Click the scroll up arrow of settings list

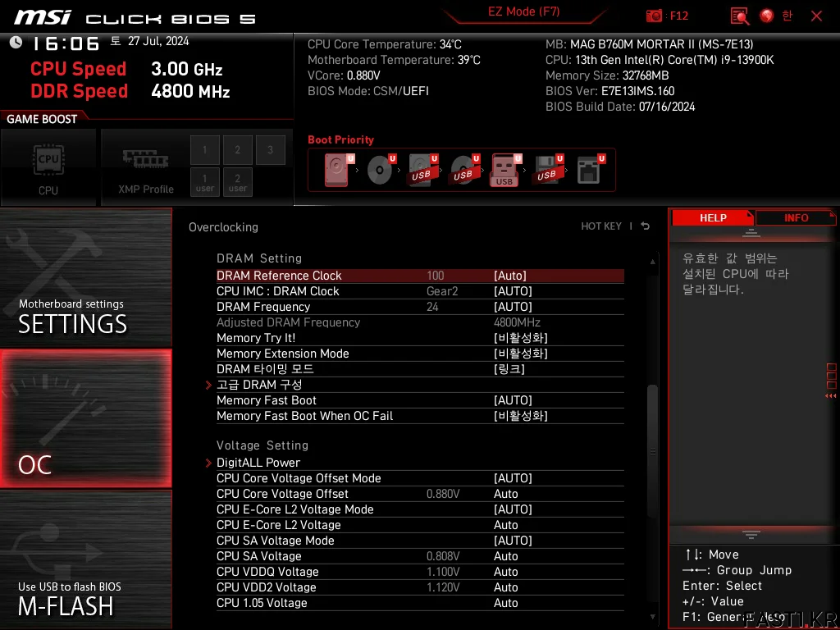(x=652, y=262)
